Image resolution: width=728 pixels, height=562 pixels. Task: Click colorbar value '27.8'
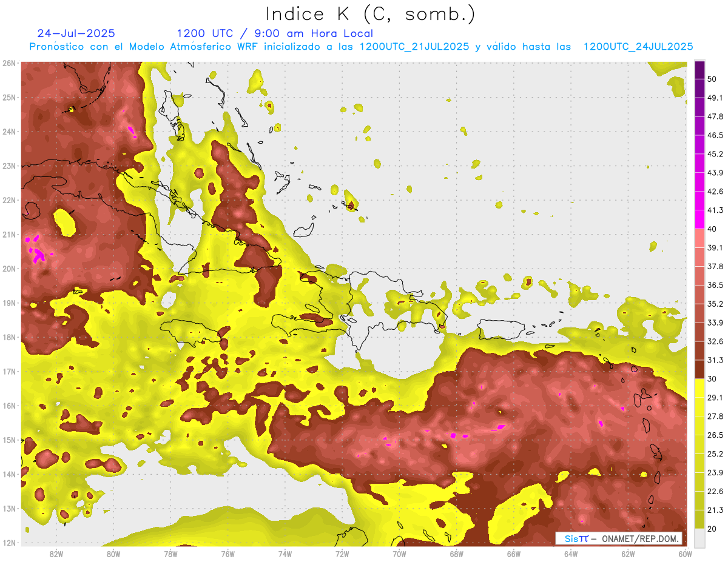point(715,416)
